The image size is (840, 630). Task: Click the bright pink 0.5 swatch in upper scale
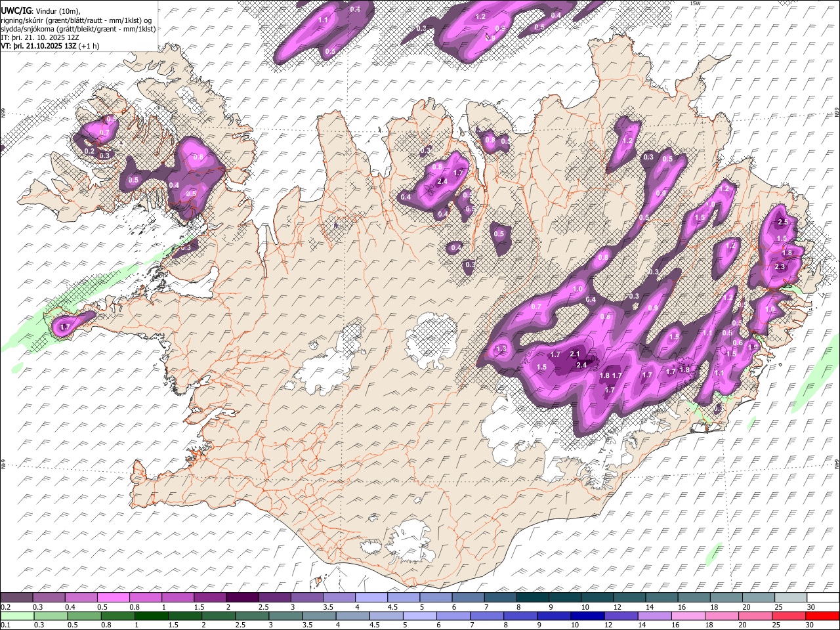coord(113,598)
